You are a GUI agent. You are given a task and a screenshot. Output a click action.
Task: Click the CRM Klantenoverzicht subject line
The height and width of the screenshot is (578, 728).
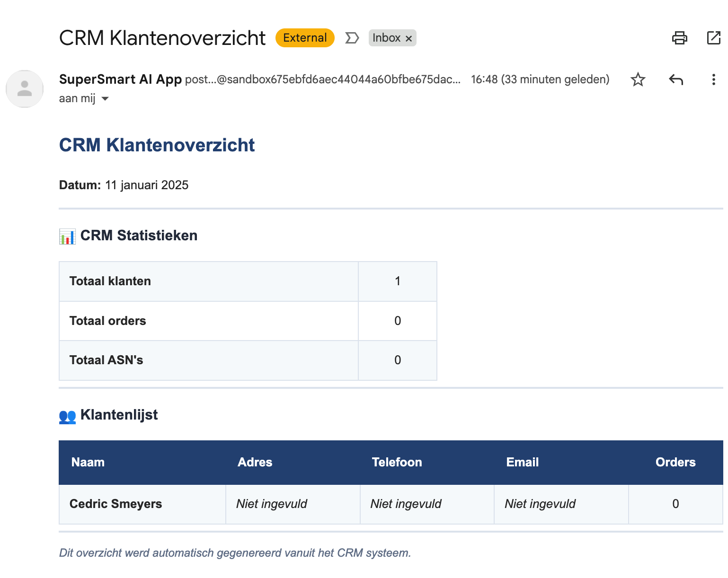point(162,37)
